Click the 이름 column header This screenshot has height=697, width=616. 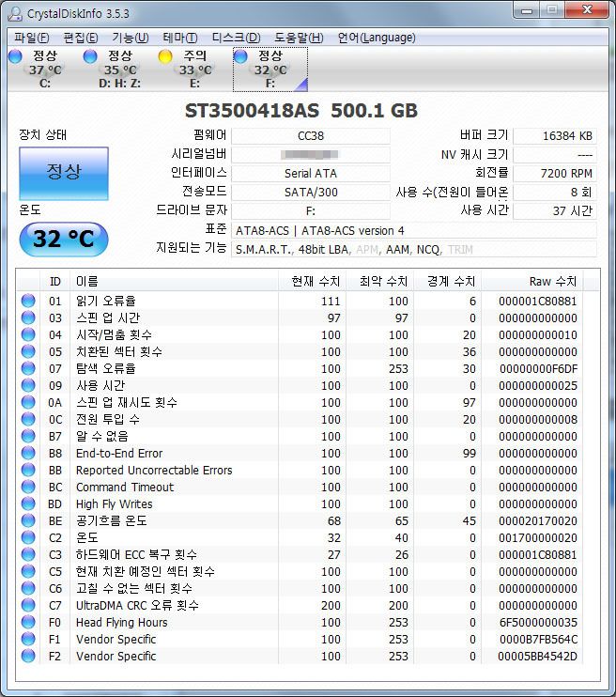point(175,282)
